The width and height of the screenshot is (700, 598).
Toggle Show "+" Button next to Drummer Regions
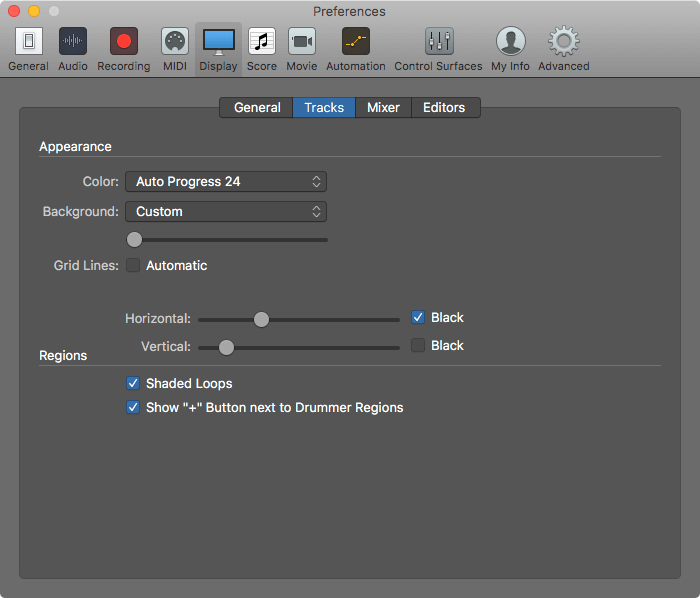[x=133, y=407]
